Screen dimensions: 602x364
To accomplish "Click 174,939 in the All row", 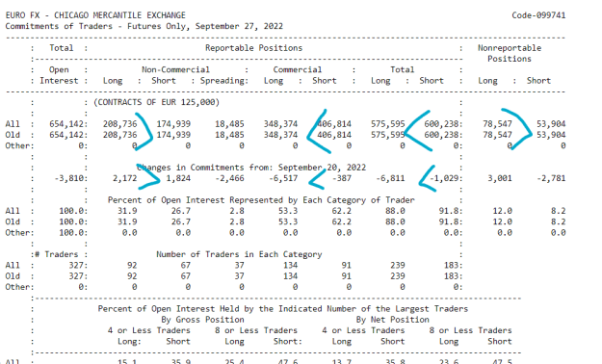I will point(173,124).
